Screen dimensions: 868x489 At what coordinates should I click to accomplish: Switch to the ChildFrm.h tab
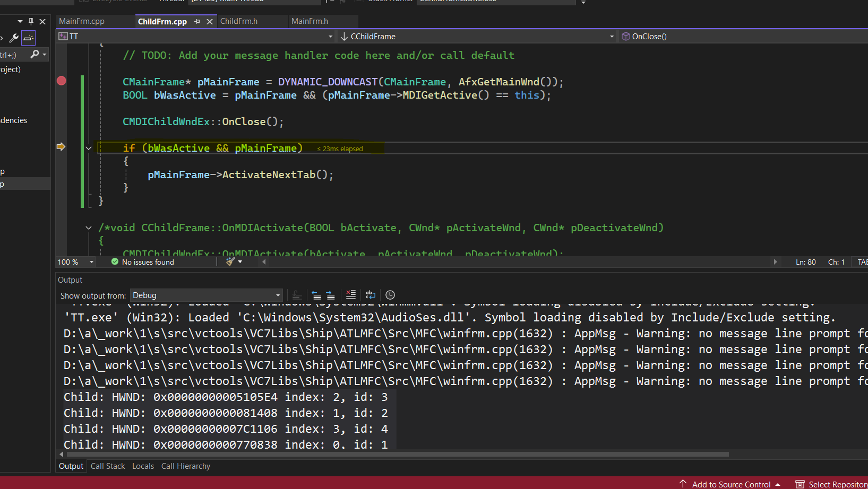239,21
